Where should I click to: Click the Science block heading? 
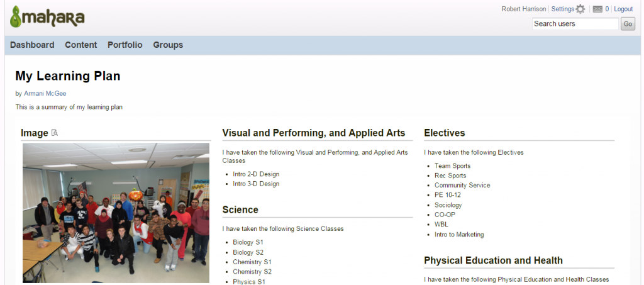(240, 210)
